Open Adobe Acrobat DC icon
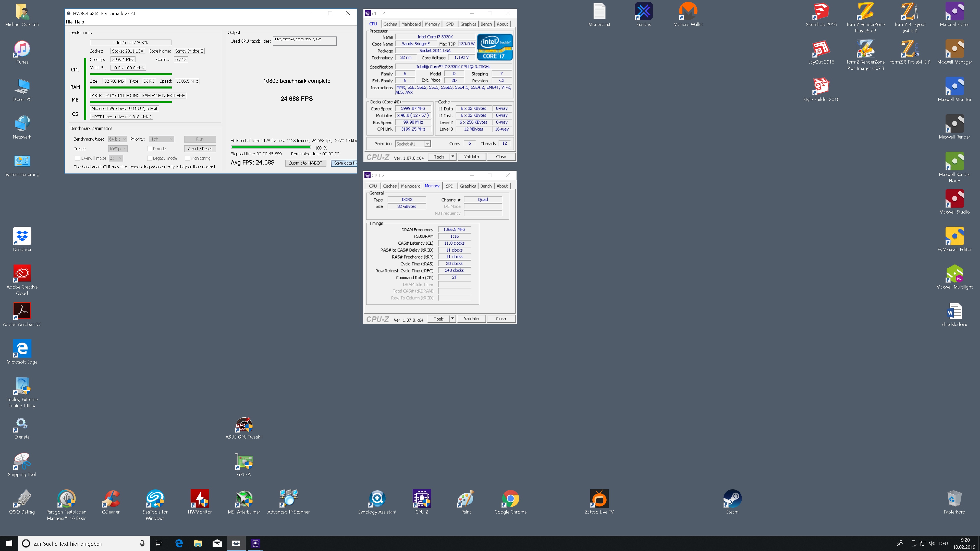The height and width of the screenshot is (551, 980). (x=22, y=315)
